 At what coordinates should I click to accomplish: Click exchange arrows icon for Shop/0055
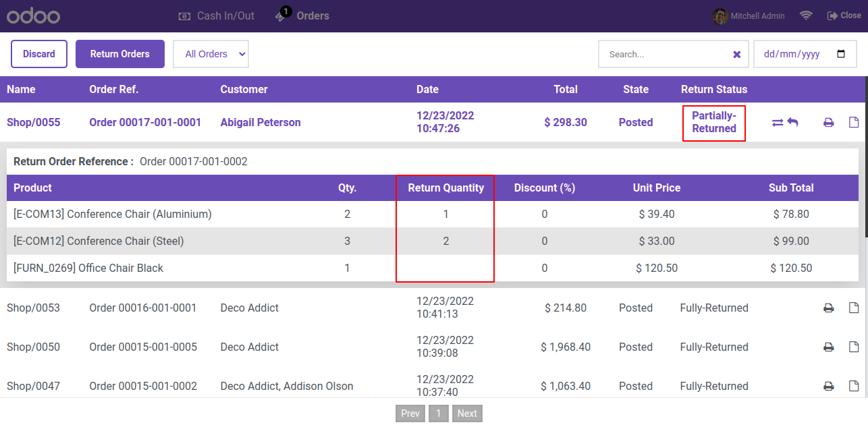778,123
